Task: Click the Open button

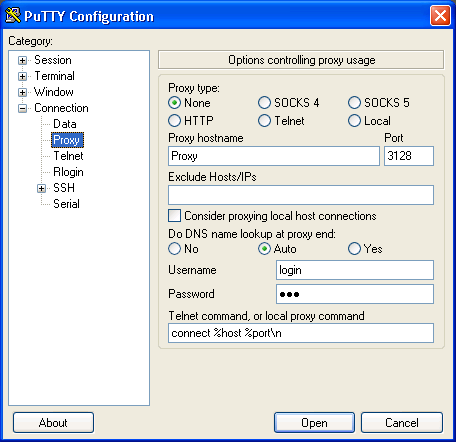Action: [314, 423]
